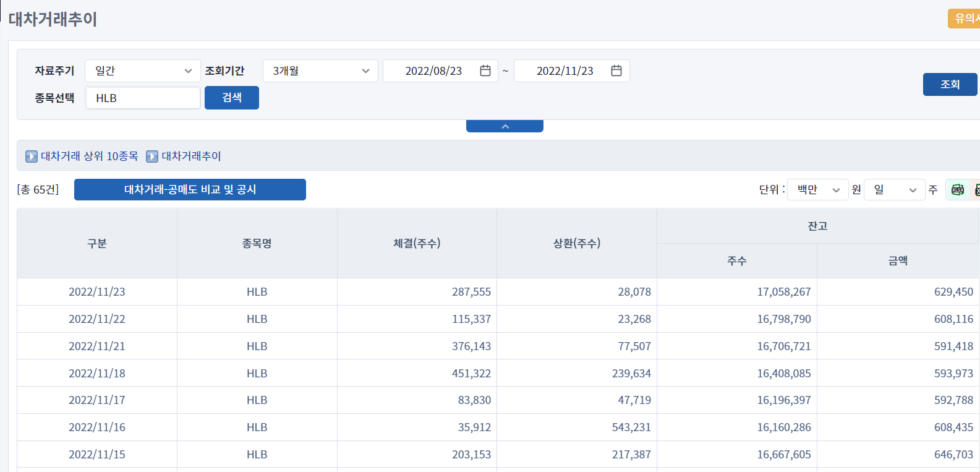This screenshot has width=980, height=472.
Task: Click the 239,634 상환 value
Action: click(631, 374)
